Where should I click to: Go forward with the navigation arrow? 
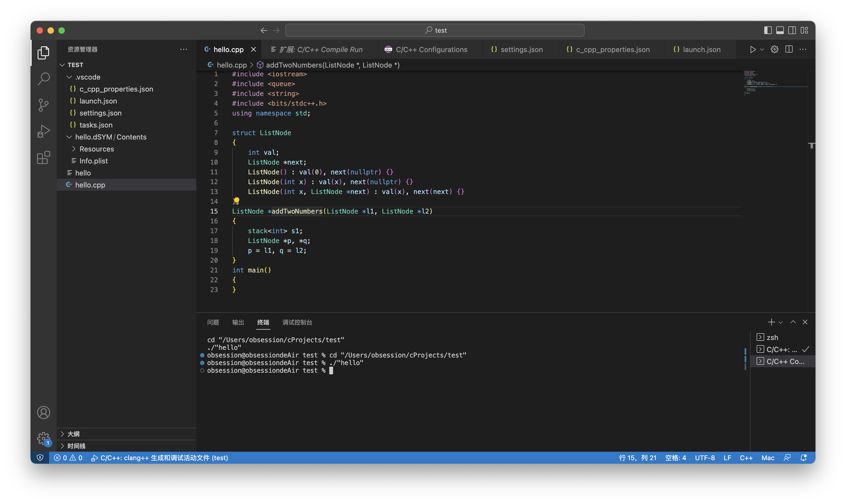[x=276, y=31]
